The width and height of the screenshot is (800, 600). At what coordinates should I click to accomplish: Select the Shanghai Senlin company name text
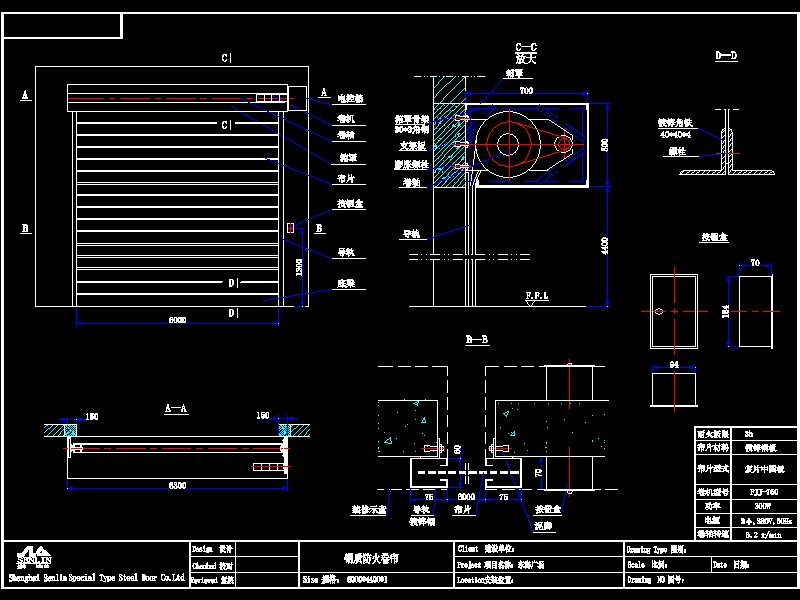(x=96, y=578)
